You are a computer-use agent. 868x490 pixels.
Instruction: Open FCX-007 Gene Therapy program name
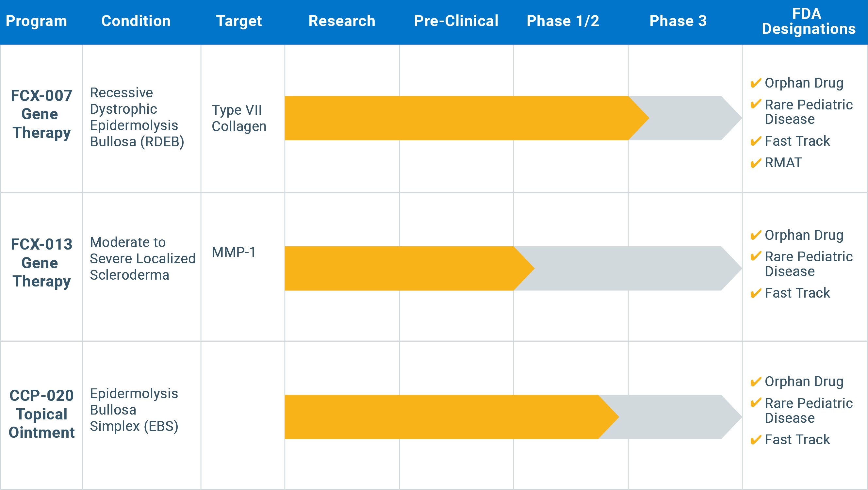pos(41,114)
